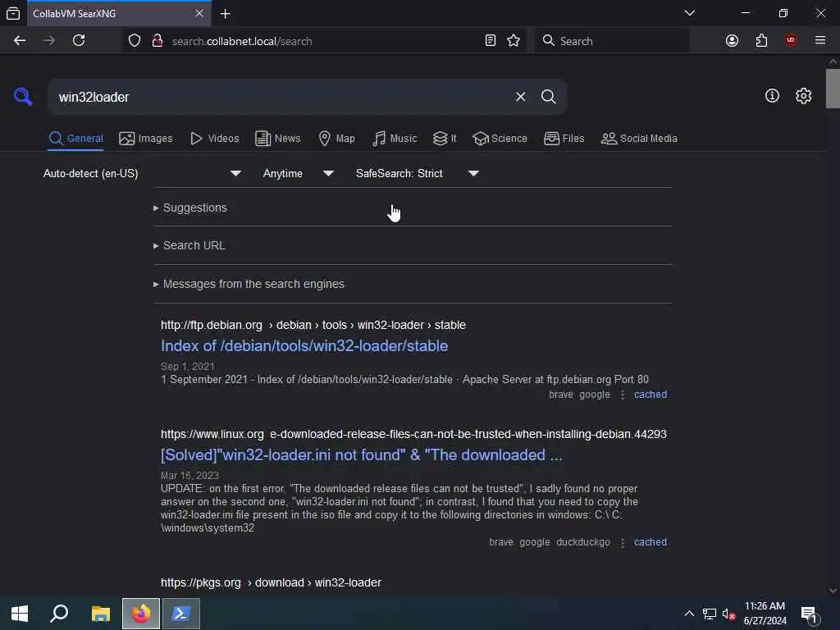Select the General search category
The height and width of the screenshot is (630, 840).
point(76,138)
